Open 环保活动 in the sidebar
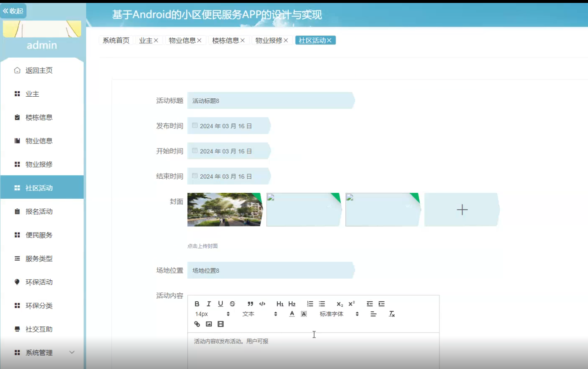The width and height of the screenshot is (588, 369). tap(42, 282)
